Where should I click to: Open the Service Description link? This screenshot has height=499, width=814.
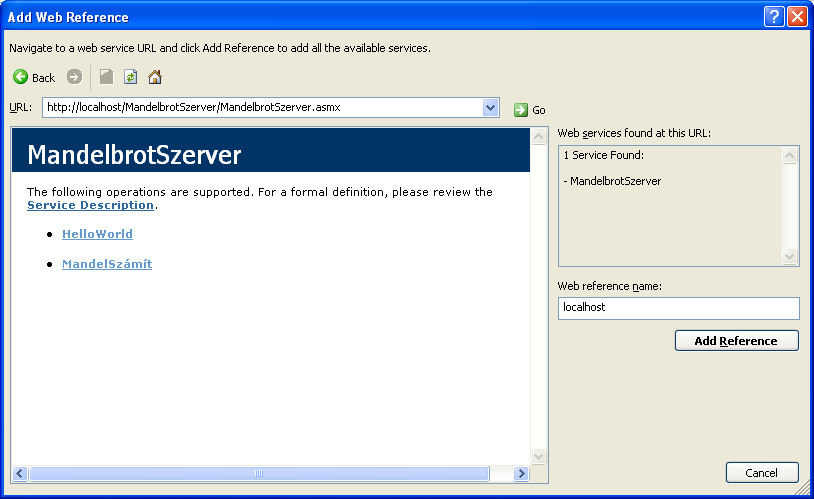tap(90, 205)
